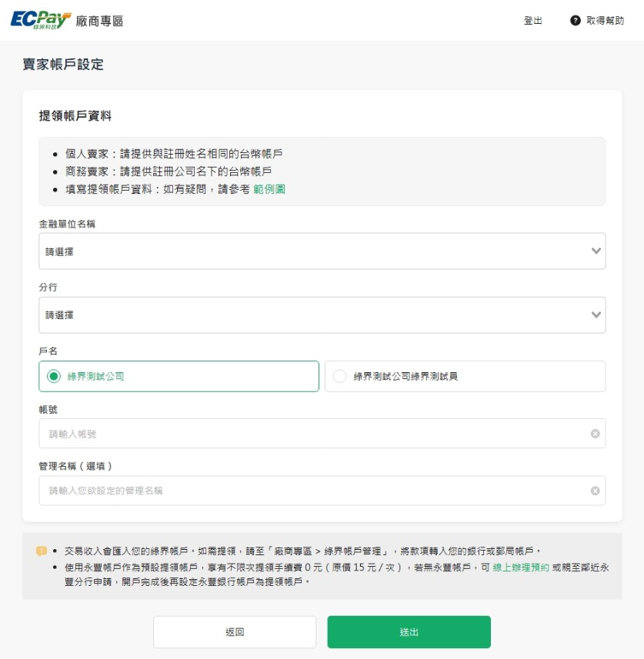Clear the 管理名稱 field with the x icon
The height and width of the screenshot is (659, 644).
(x=595, y=491)
